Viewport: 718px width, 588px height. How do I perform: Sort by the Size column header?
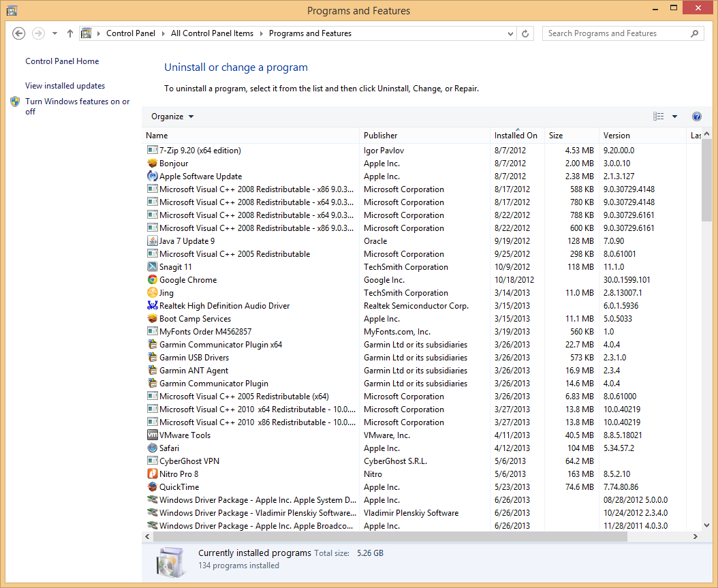(x=572, y=135)
